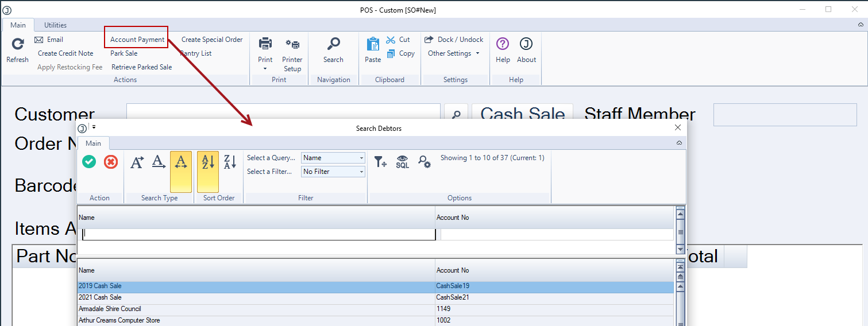Click account number CashSale21
Screen dimensions: 868x326
point(453,297)
